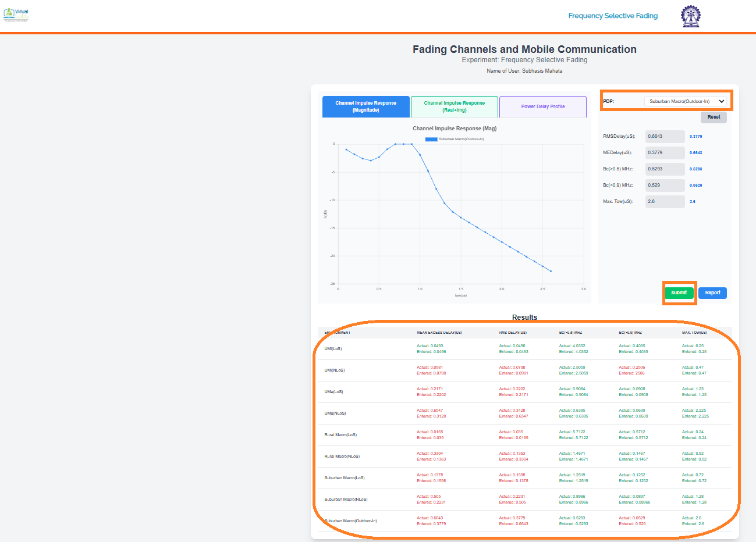Click the green Submit button
Viewport: 756px width, 542px height.
[x=679, y=293]
